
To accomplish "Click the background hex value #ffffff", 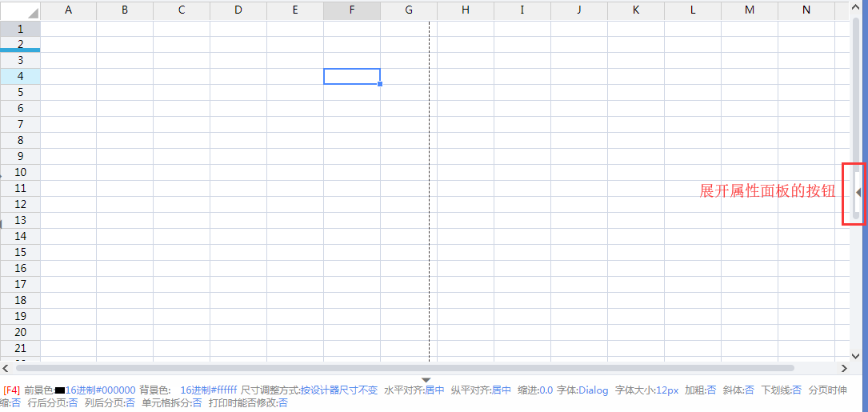I will 209,390.
